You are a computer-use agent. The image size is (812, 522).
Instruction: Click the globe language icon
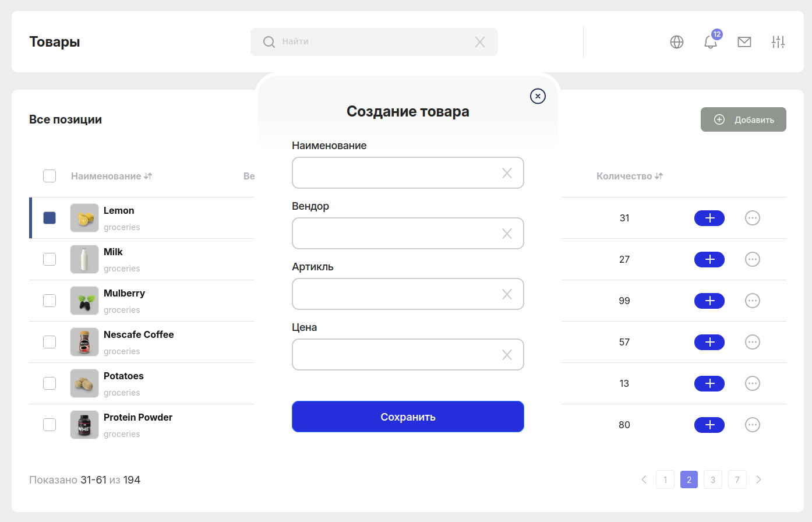[676, 42]
